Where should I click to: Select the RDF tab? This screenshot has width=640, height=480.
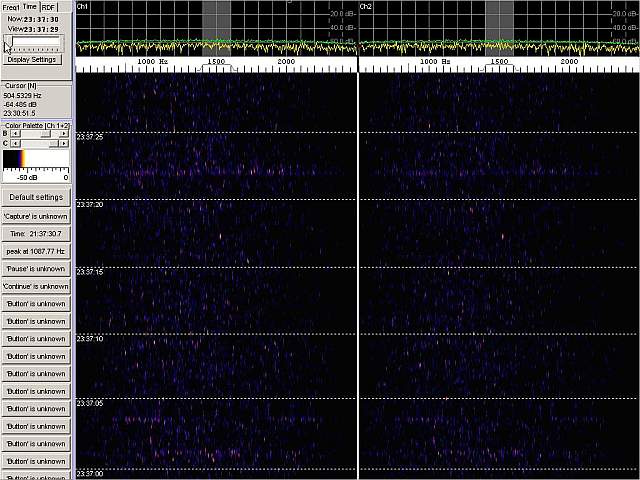(x=48, y=7)
